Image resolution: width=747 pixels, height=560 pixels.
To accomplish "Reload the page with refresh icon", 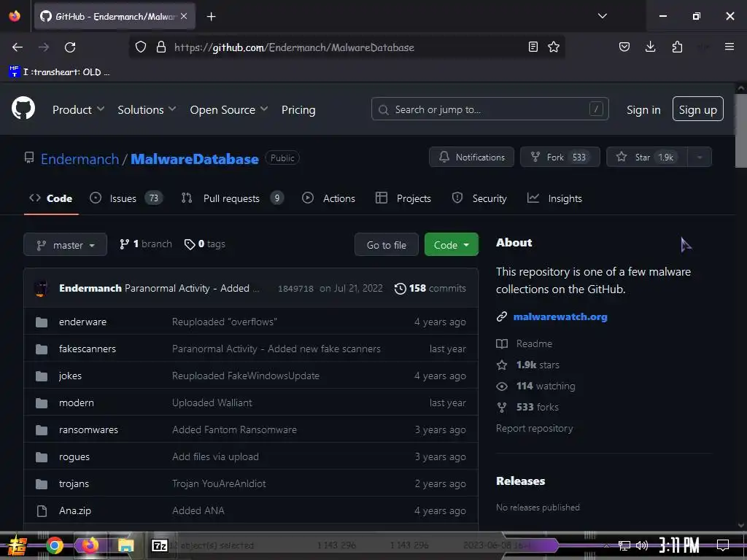I will click(70, 47).
